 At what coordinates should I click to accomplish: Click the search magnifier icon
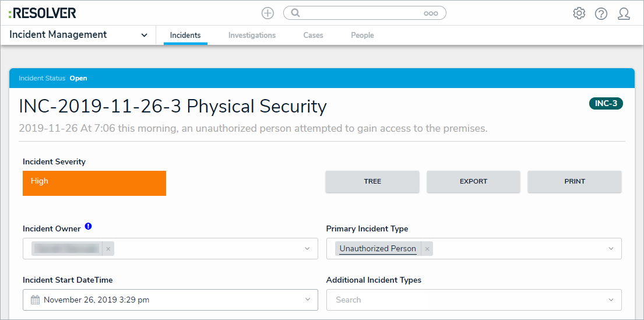(295, 13)
